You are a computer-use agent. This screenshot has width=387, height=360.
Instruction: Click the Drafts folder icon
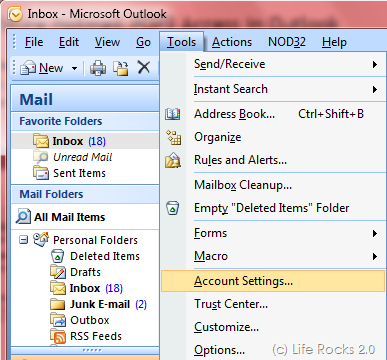[x=58, y=272]
